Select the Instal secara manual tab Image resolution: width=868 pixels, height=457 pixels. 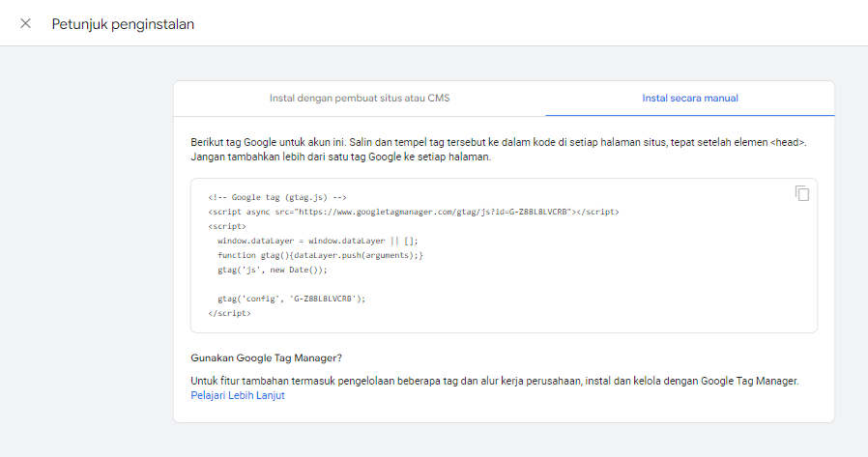click(690, 98)
